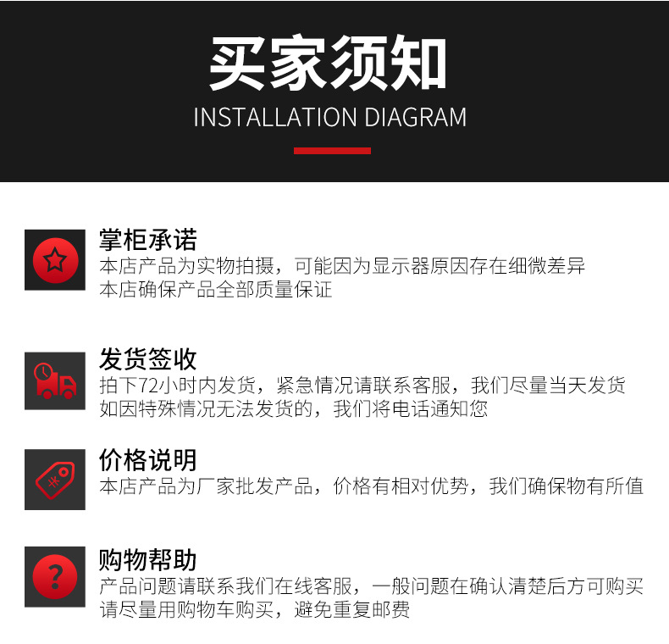Click the red bar under the subtitle
Image resolution: width=669 pixels, height=644 pixels.
(x=332, y=151)
